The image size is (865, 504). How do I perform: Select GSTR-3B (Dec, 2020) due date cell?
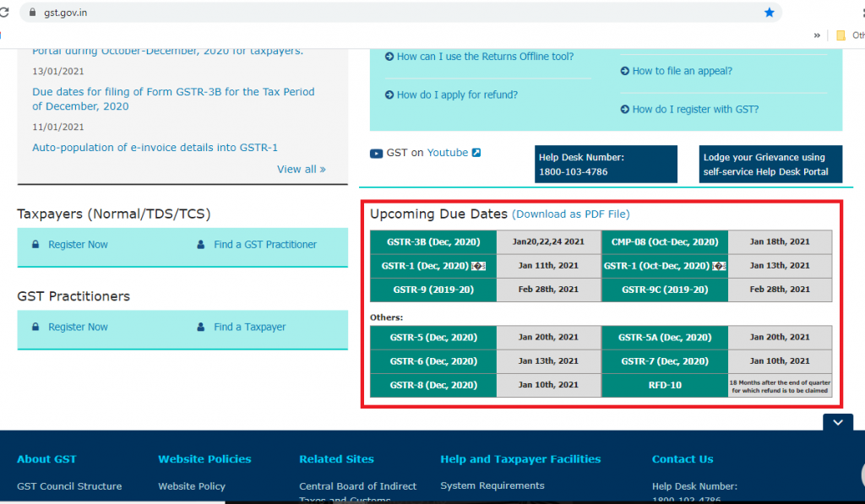(x=432, y=242)
